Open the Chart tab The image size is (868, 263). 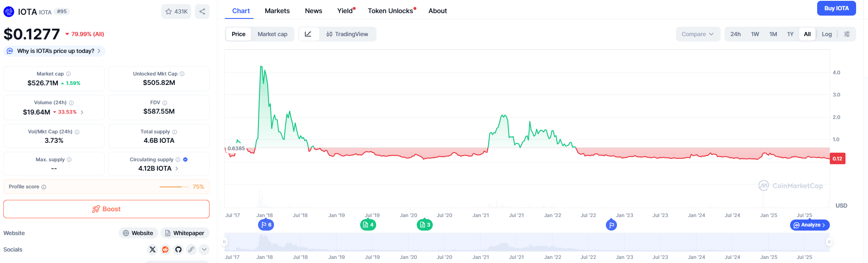pyautogui.click(x=241, y=11)
